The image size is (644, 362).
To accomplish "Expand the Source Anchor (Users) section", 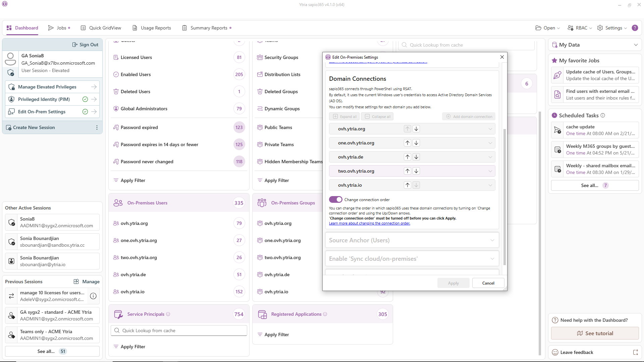I will (x=492, y=240).
